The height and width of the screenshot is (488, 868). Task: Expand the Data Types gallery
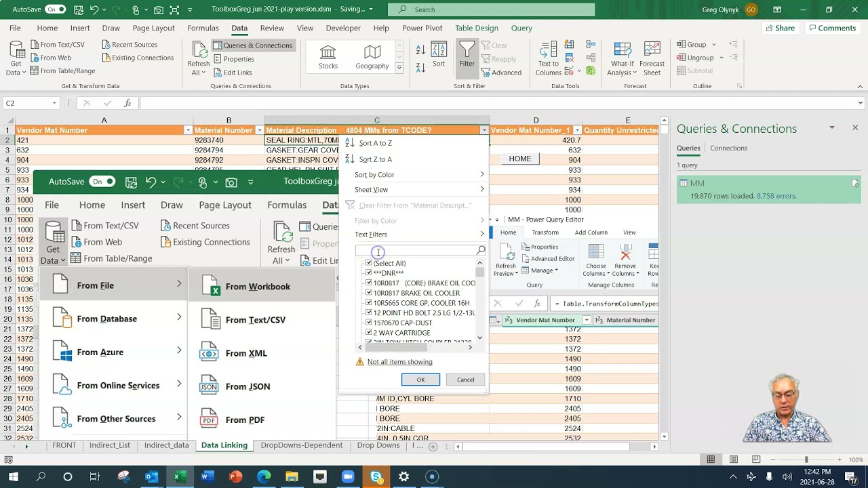point(399,68)
